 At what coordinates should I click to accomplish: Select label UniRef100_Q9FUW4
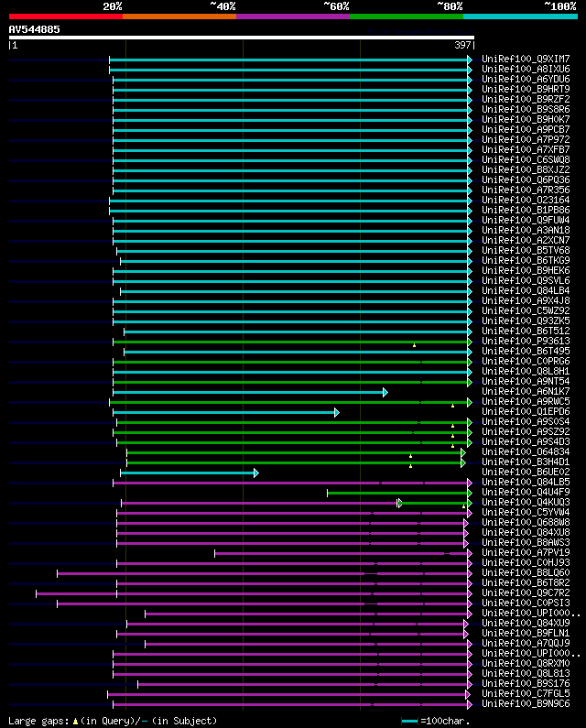coord(526,221)
